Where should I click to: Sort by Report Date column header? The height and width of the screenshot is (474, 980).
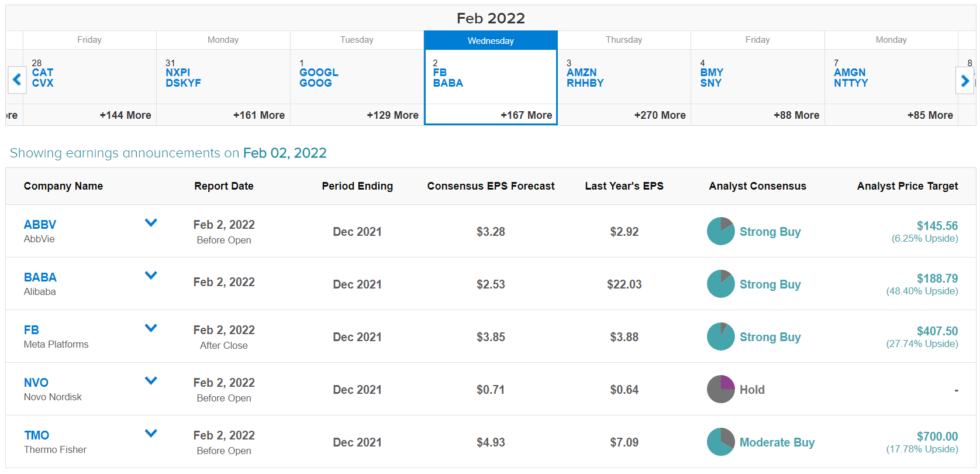pos(224,186)
